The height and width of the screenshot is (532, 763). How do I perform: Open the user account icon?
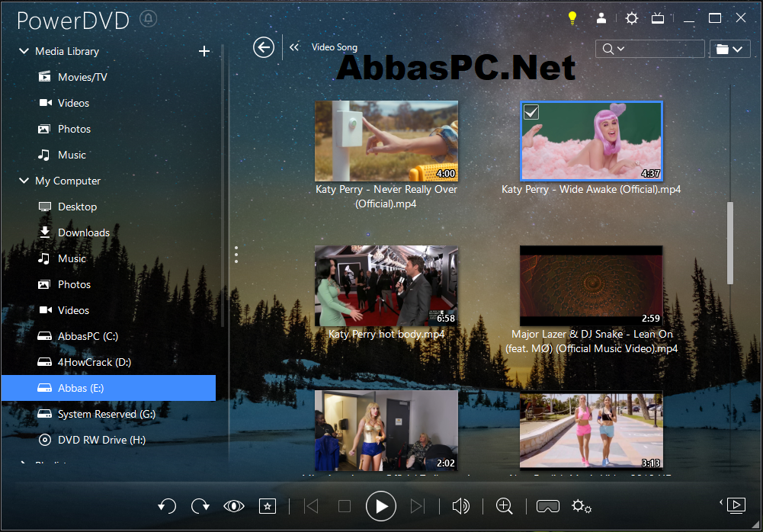(601, 18)
